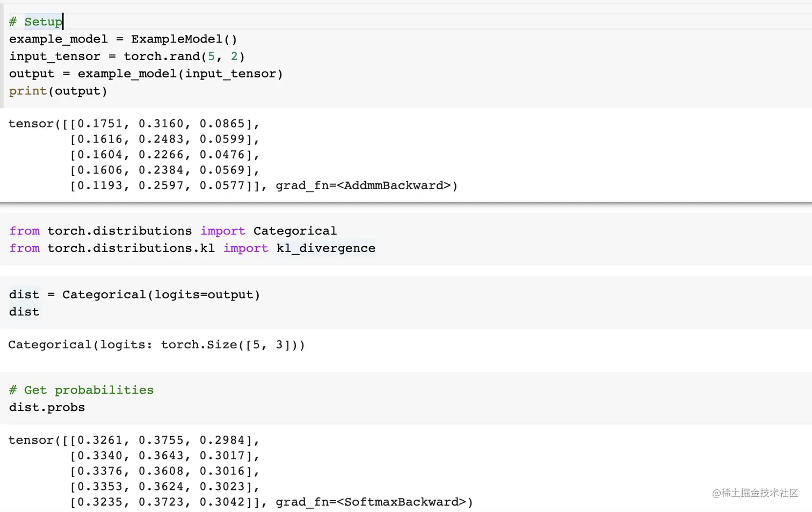Click the '# Setup' comment line
This screenshot has height=512, width=812.
[x=35, y=22]
